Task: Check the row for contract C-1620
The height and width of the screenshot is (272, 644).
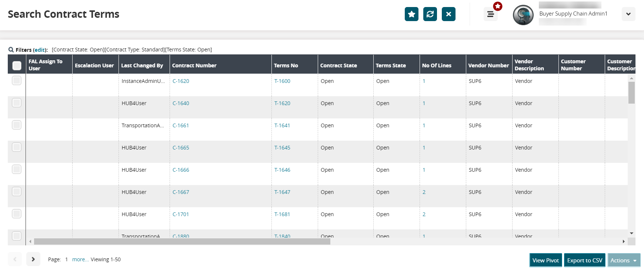Action: 17,81
